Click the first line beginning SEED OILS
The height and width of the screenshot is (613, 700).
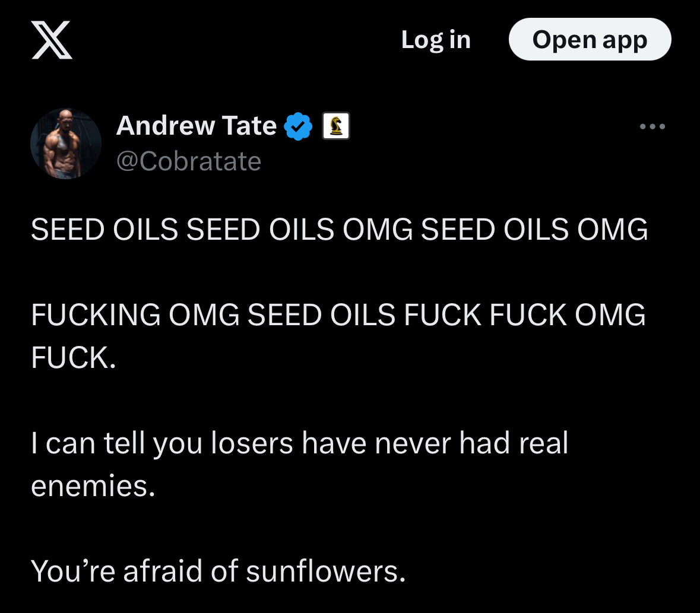(x=339, y=230)
